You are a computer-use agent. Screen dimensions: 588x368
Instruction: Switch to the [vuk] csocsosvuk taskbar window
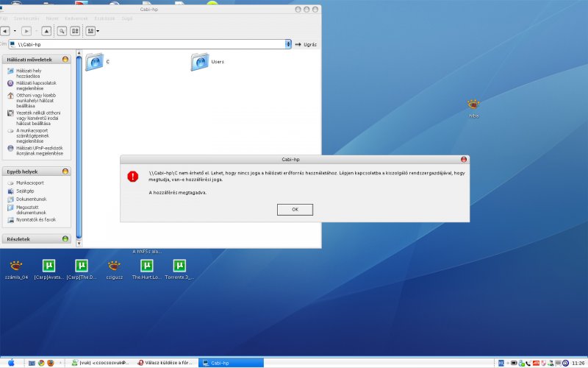point(100,363)
